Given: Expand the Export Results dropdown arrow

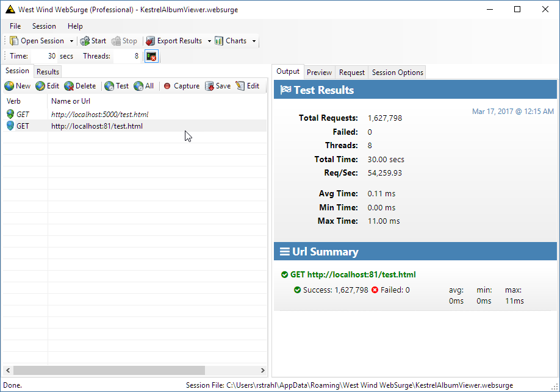Looking at the screenshot, I should click(x=209, y=41).
